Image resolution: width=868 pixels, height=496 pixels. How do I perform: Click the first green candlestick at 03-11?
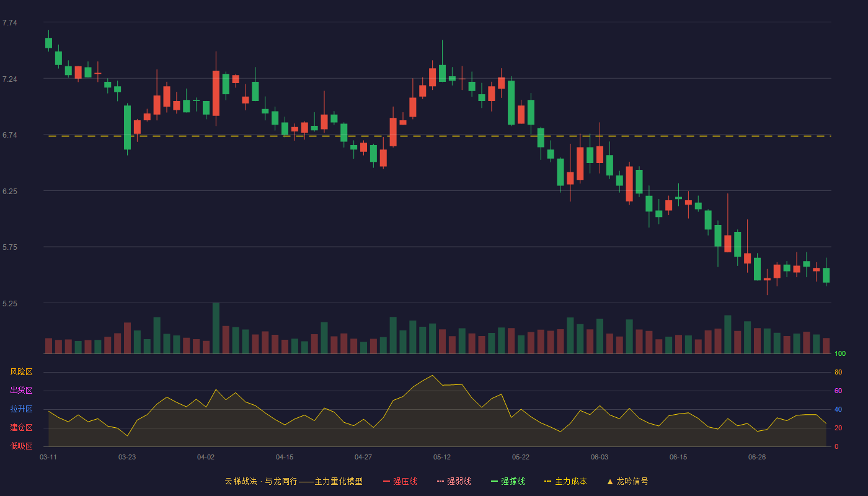48,42
